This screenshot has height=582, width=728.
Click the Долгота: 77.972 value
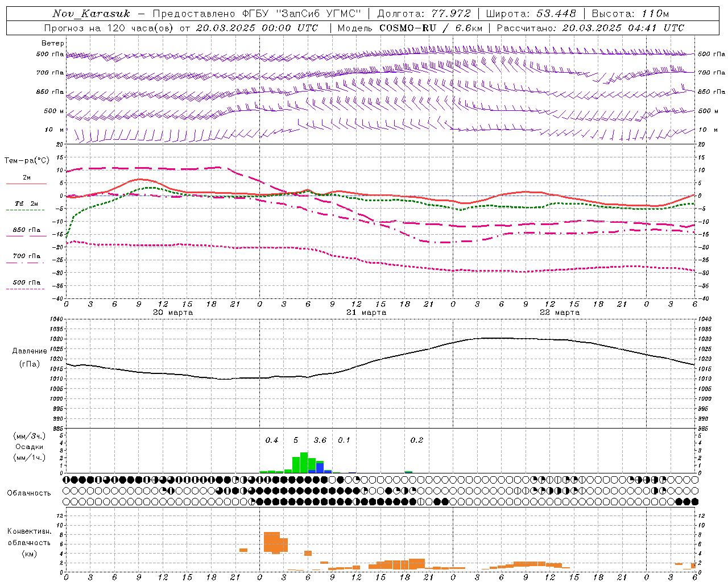click(x=424, y=14)
